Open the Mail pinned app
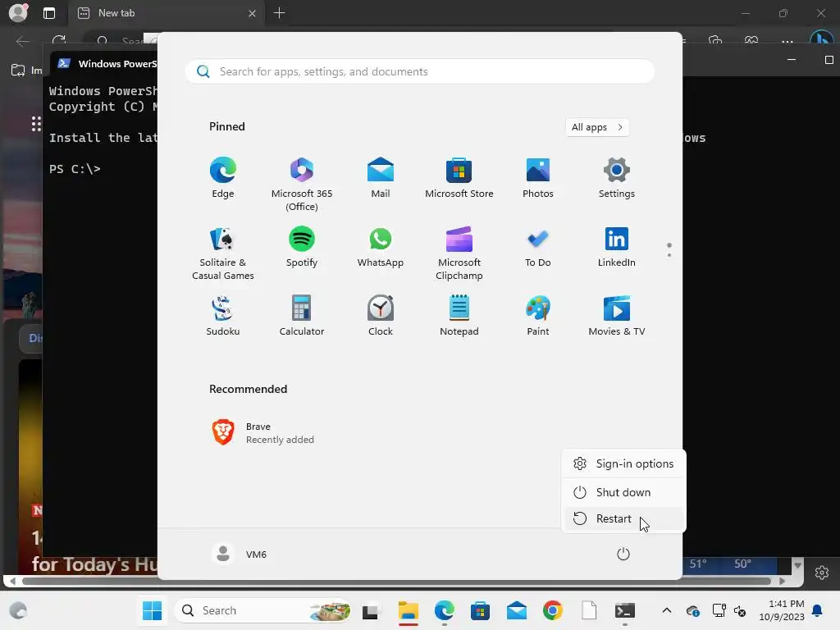 point(381,178)
